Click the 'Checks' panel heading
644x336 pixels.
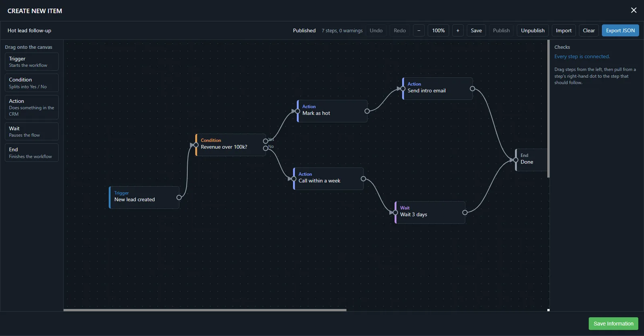pos(562,47)
